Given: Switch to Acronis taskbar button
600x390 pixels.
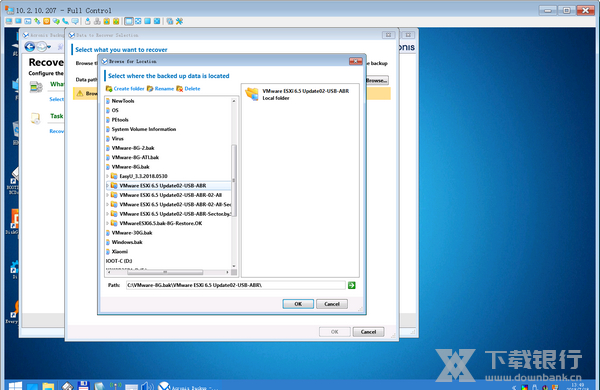Looking at the screenshot, I should pyautogui.click(x=189, y=386).
